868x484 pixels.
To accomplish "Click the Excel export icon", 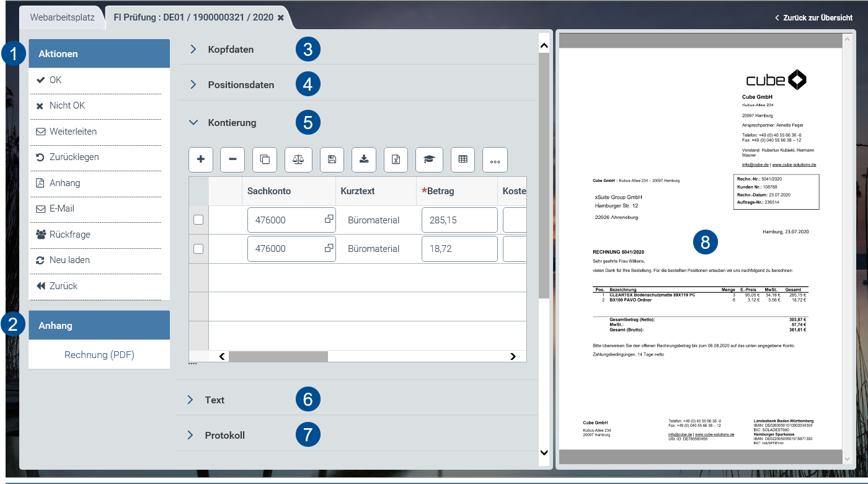I will (x=396, y=159).
